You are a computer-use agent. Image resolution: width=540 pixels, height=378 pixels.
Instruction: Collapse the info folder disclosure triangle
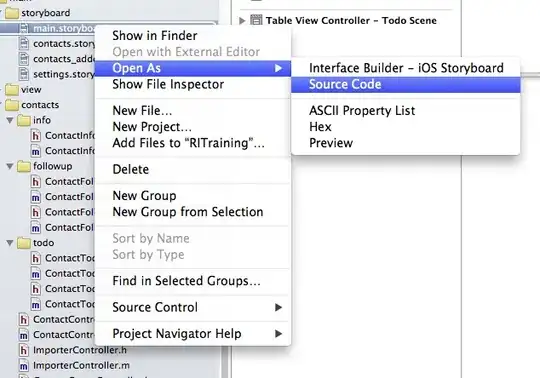pyautogui.click(x=10, y=120)
